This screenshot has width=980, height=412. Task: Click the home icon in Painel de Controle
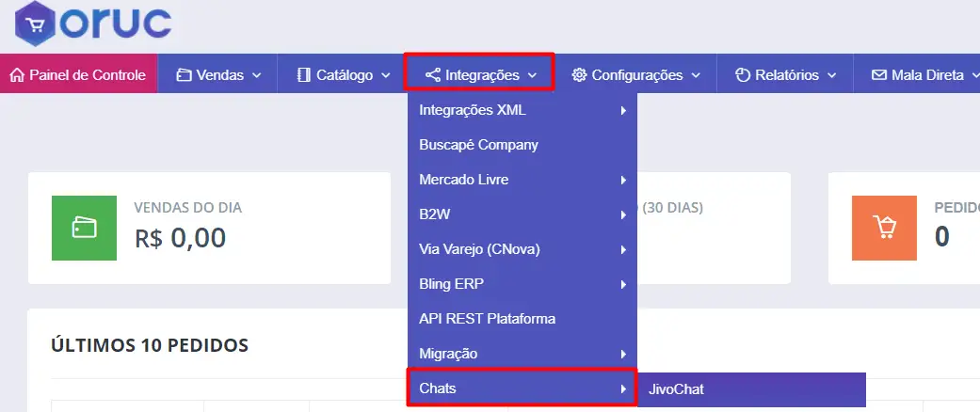click(x=17, y=75)
